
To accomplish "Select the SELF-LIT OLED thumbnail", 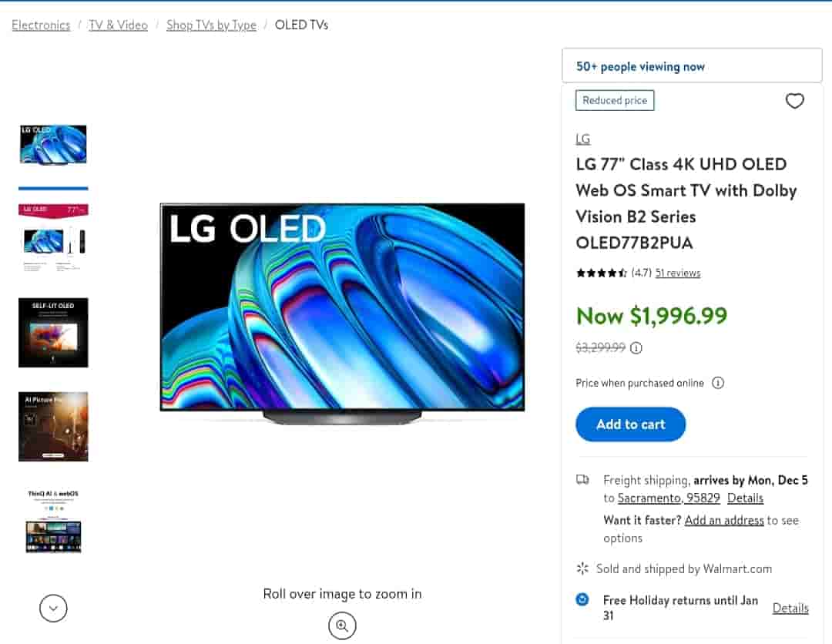I will pyautogui.click(x=53, y=332).
